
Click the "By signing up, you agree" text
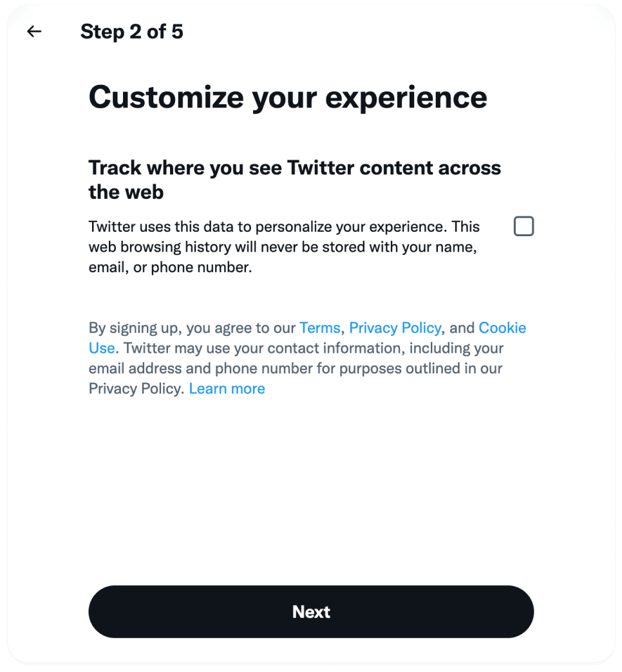pyautogui.click(x=191, y=328)
